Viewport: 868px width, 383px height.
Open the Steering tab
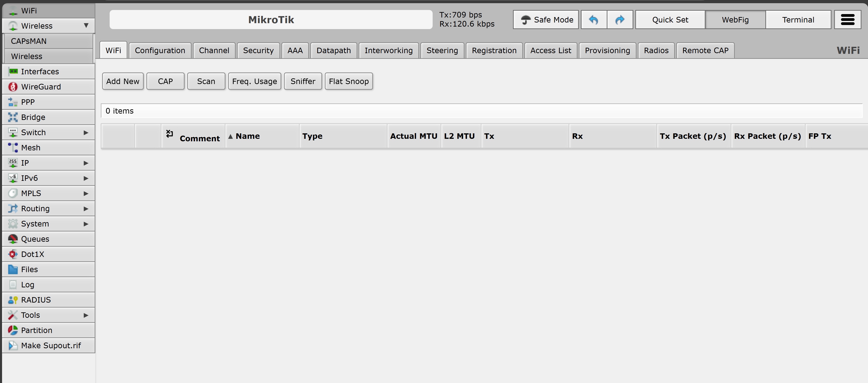pyautogui.click(x=442, y=51)
